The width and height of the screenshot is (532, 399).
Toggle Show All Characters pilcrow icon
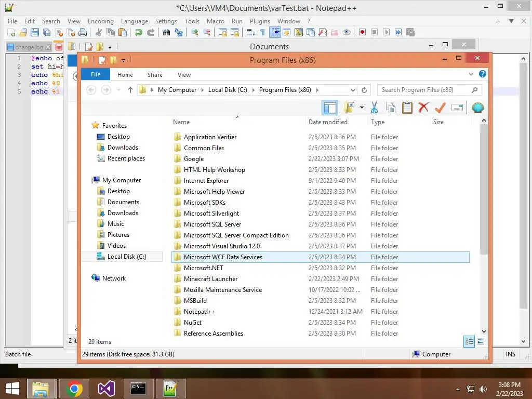coord(262,32)
